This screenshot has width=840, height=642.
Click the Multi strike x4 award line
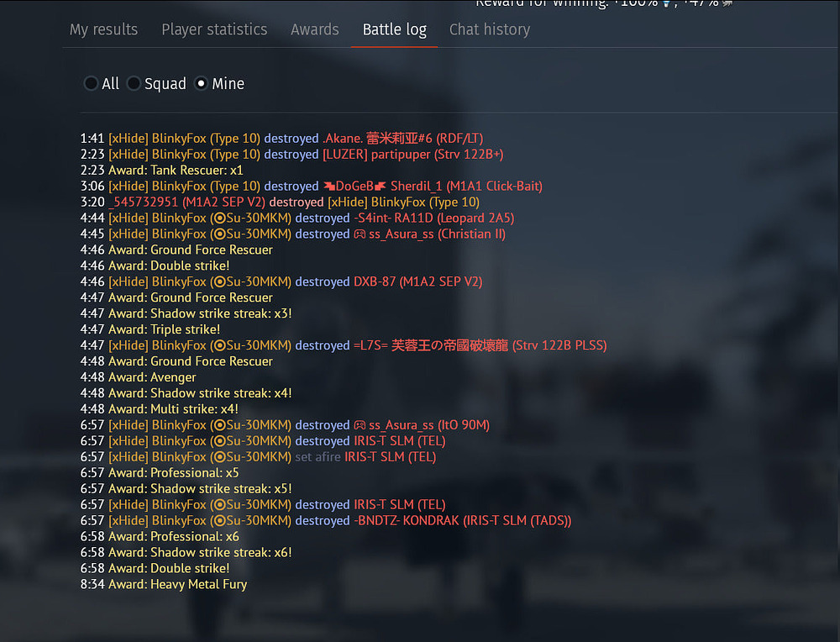159,409
